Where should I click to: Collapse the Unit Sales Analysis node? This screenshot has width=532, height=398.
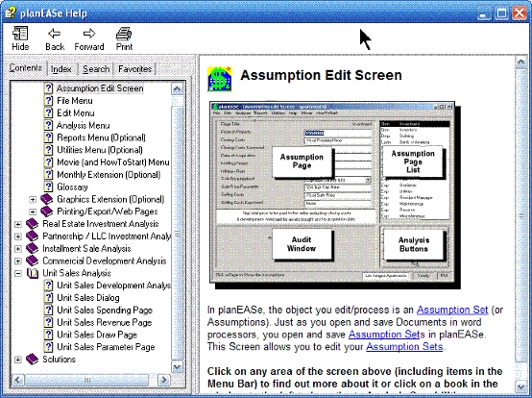18,273
